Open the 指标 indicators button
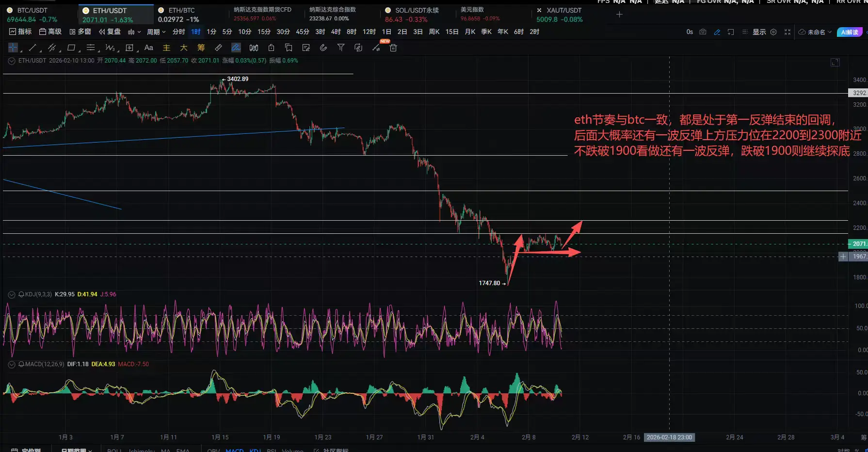The height and width of the screenshot is (452, 868). coord(20,32)
